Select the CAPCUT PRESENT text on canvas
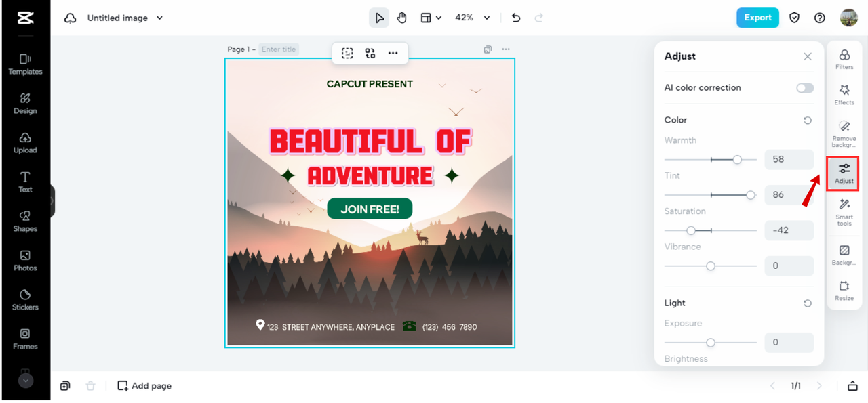This screenshot has height=403, width=868. [370, 84]
